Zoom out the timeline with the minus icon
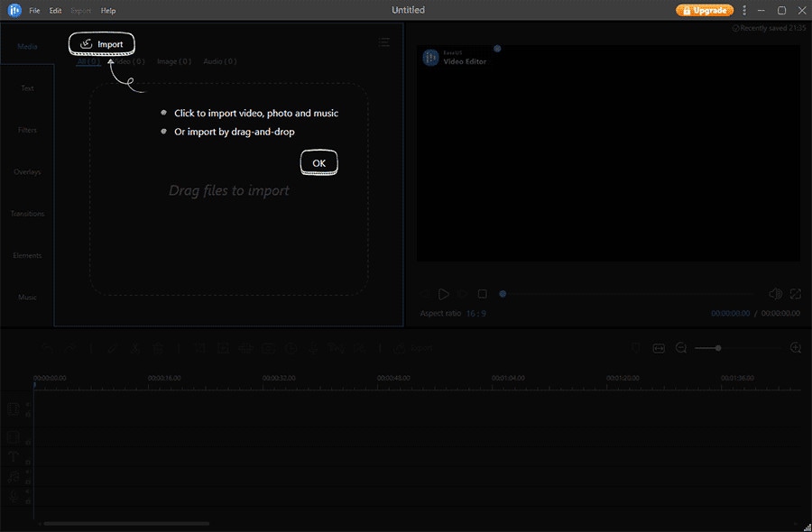 click(681, 349)
